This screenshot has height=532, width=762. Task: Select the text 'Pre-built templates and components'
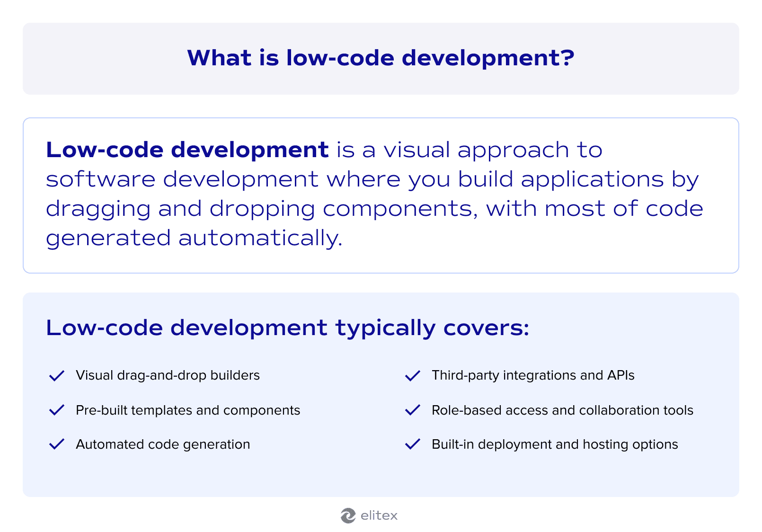pyautogui.click(x=188, y=410)
